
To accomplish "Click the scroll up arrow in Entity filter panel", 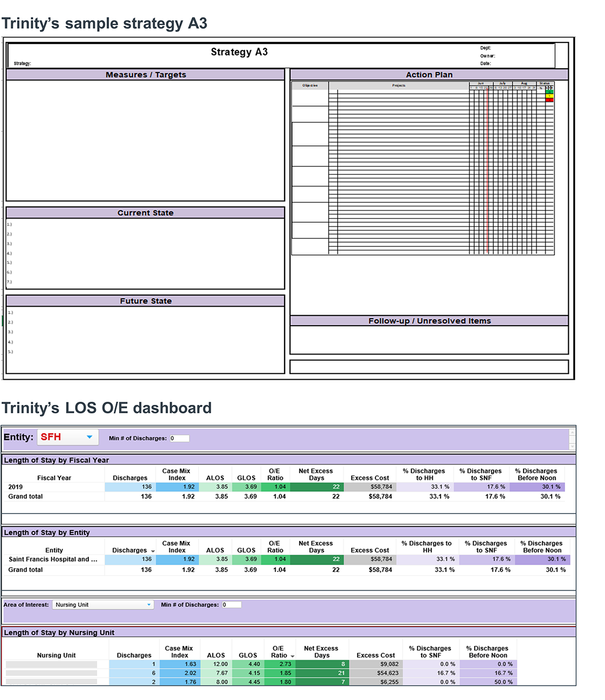I will click(x=572, y=432).
